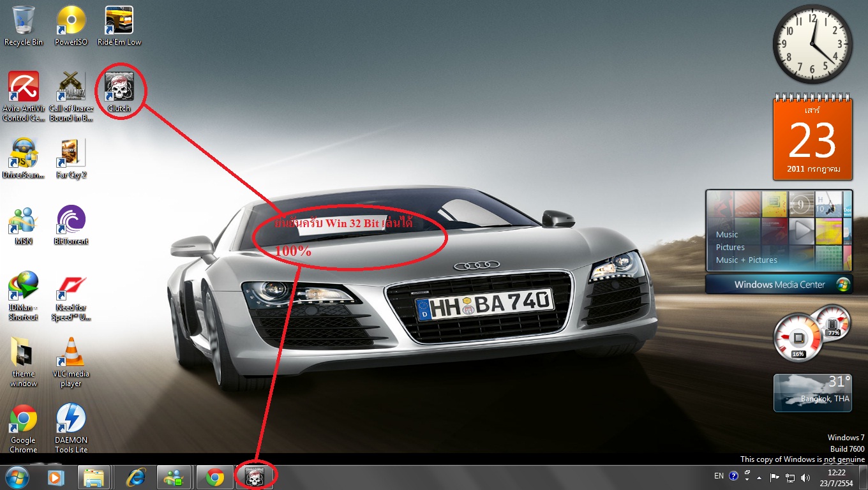Click the analog clock gadget
The image size is (868, 490).
pos(812,45)
